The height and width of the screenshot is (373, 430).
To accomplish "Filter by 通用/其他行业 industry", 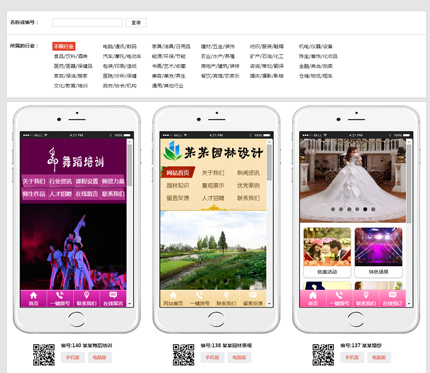I will [168, 86].
